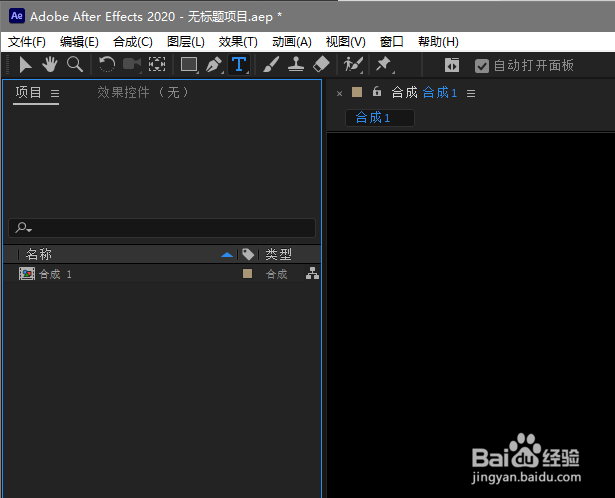Select the Horizontal Type tool

(239, 65)
